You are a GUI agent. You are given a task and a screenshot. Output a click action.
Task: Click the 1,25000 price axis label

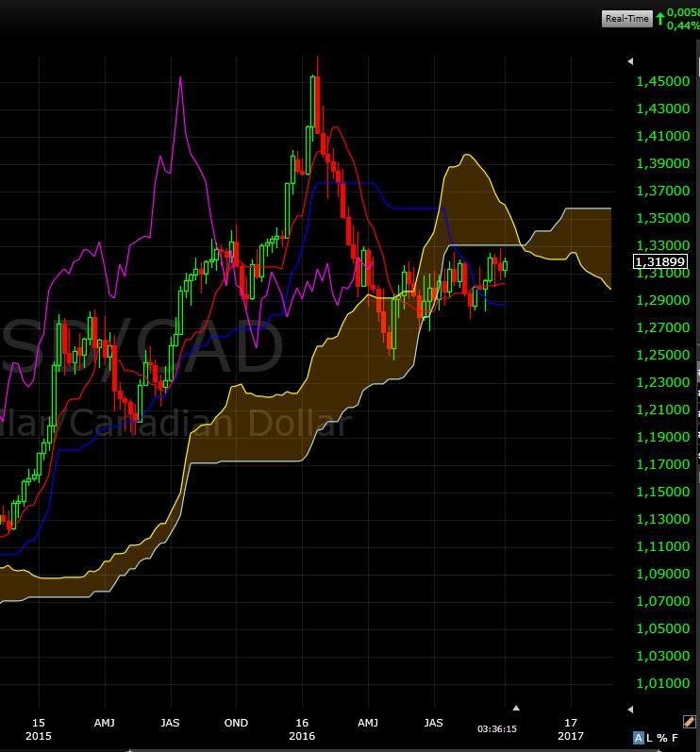pyautogui.click(x=663, y=355)
